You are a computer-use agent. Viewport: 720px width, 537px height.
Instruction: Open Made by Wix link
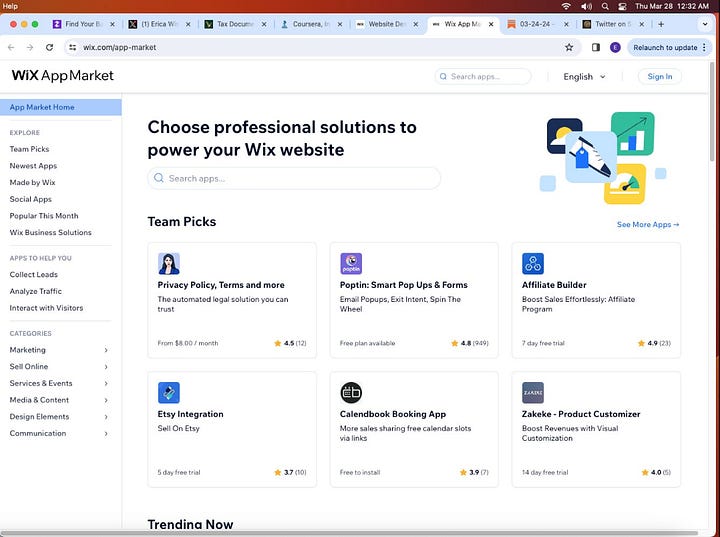pyautogui.click(x=32, y=182)
